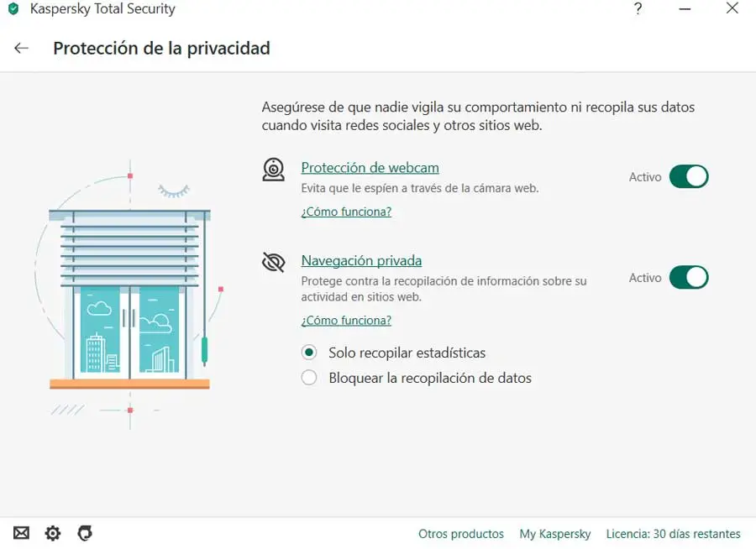Screen dimensions: 756x549
Task: Select Bloquear la recopilación de datos
Action: point(416,378)
